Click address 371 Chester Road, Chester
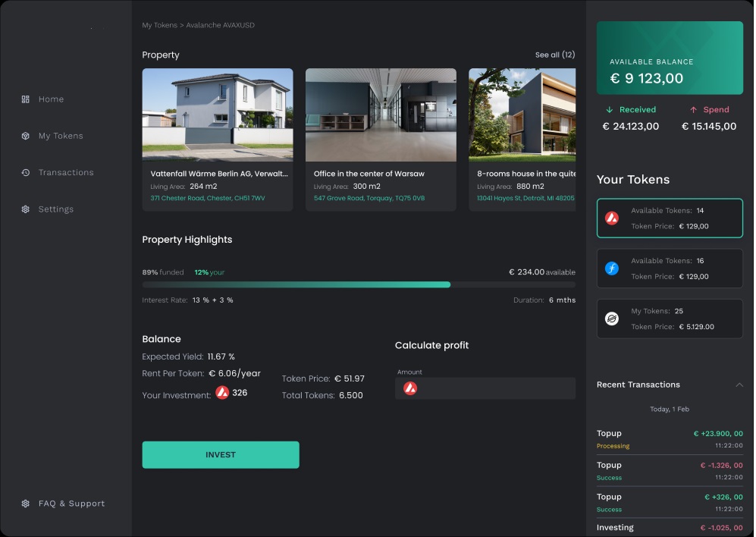Viewport: 756px width, 537px height. tap(207, 198)
